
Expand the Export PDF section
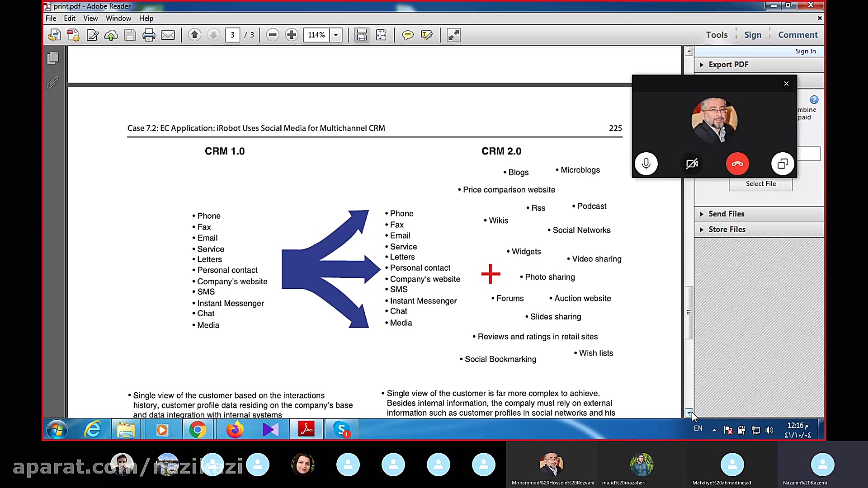tap(728, 65)
